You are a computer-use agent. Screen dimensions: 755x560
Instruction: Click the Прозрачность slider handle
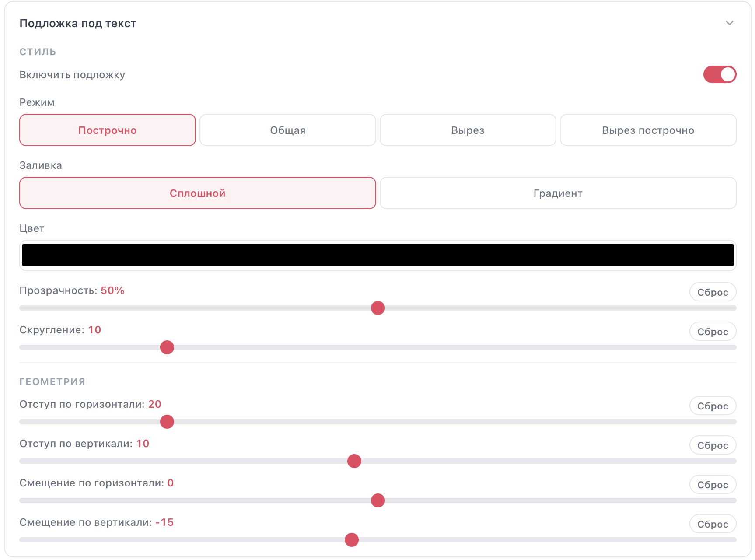click(x=378, y=308)
